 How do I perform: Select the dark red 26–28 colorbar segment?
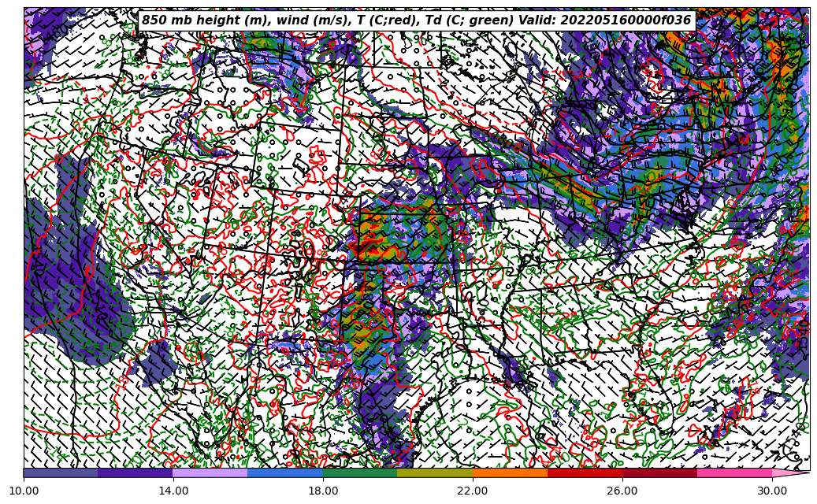pyautogui.click(x=659, y=472)
